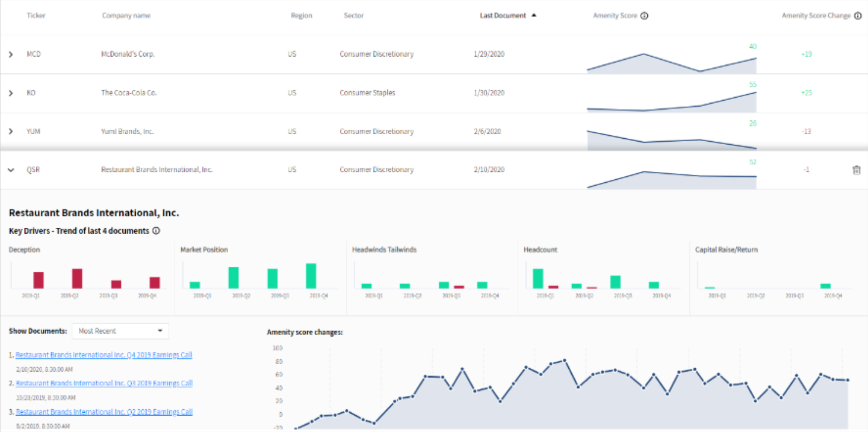Click the 2/6/2020 date cell
Image resolution: width=868 pixels, height=432 pixels.
pos(487,131)
